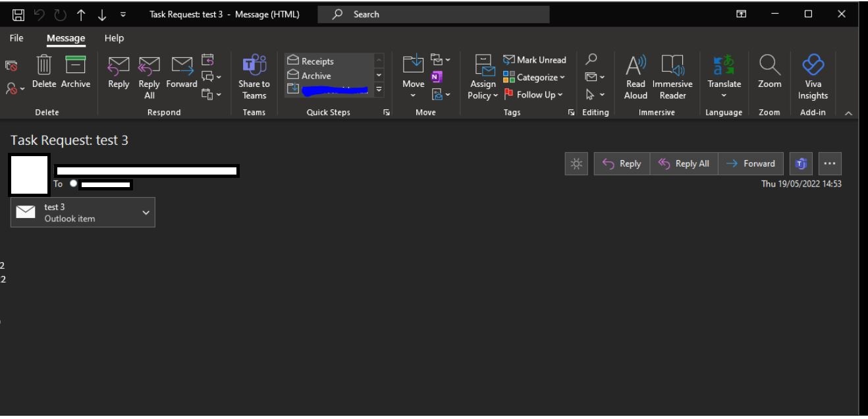Click the "Thu 19/05/2022 14:53" date text
This screenshot has width=868, height=419.
pyautogui.click(x=801, y=184)
